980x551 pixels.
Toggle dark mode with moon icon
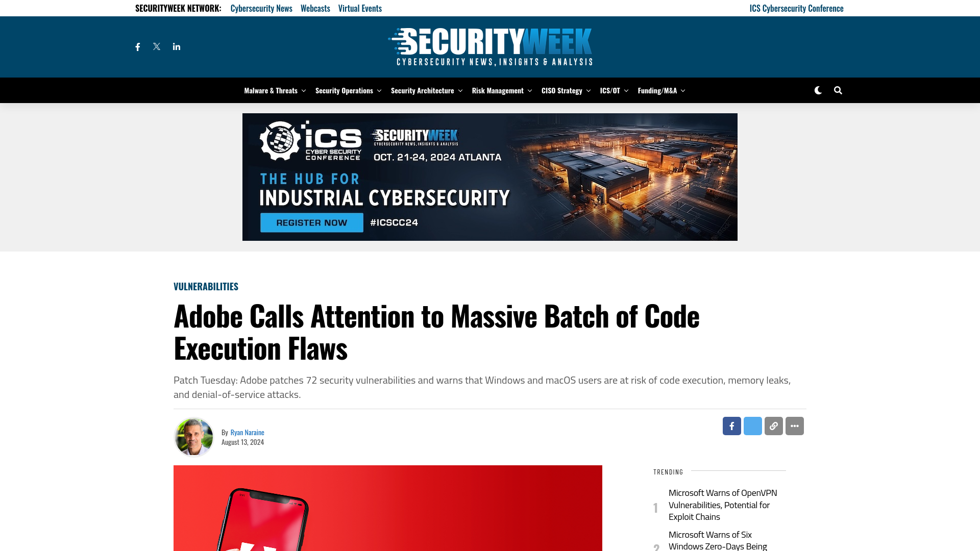coord(818,90)
